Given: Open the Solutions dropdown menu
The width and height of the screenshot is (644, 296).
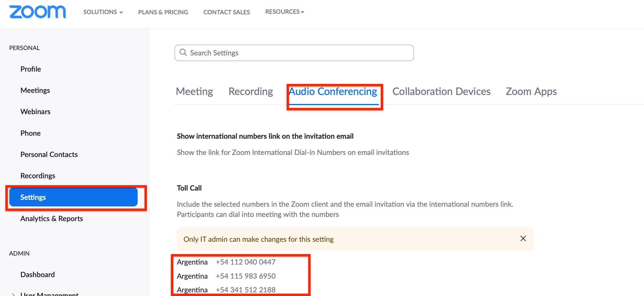Looking at the screenshot, I should pyautogui.click(x=103, y=12).
